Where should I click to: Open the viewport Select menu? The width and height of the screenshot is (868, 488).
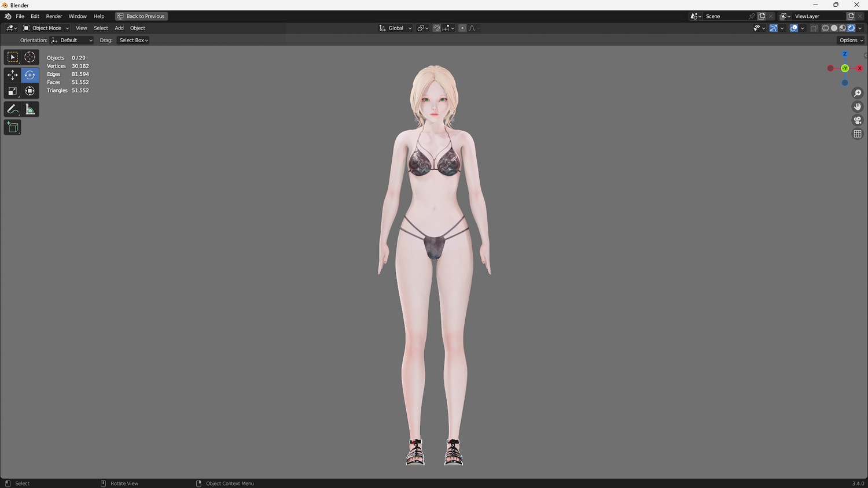click(x=101, y=28)
